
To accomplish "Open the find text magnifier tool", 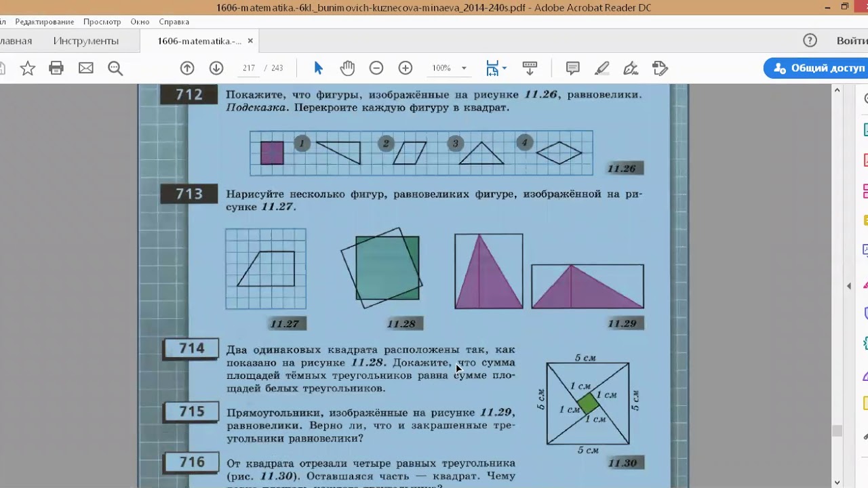I will pos(115,68).
